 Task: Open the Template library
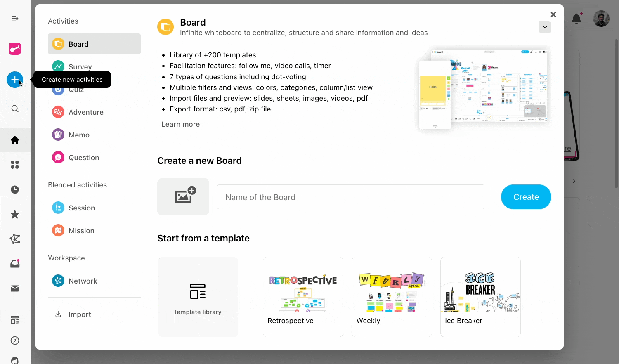[x=198, y=297]
